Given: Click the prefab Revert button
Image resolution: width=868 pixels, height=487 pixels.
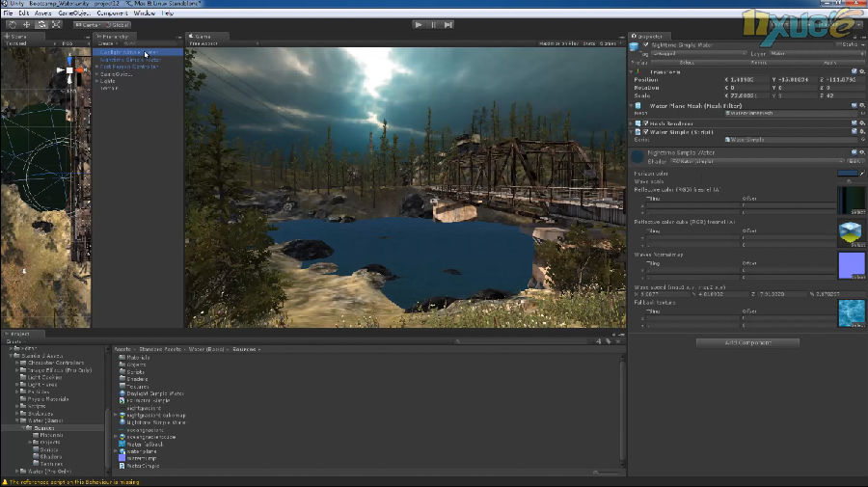Looking at the screenshot, I should [x=759, y=63].
